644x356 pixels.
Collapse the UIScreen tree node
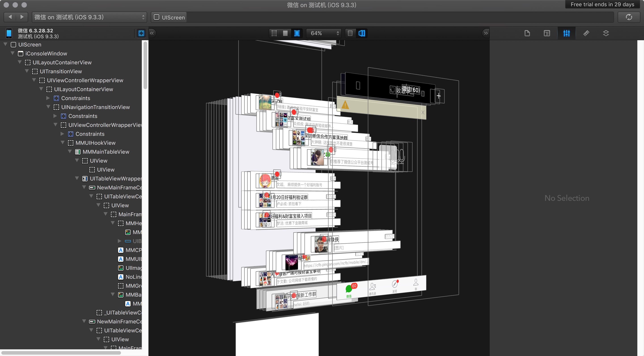[6, 44]
